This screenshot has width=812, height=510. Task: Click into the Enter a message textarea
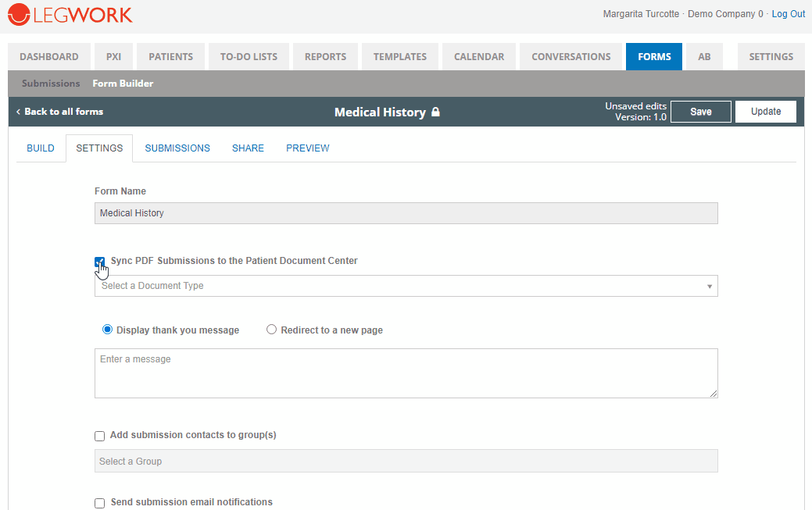(406, 373)
